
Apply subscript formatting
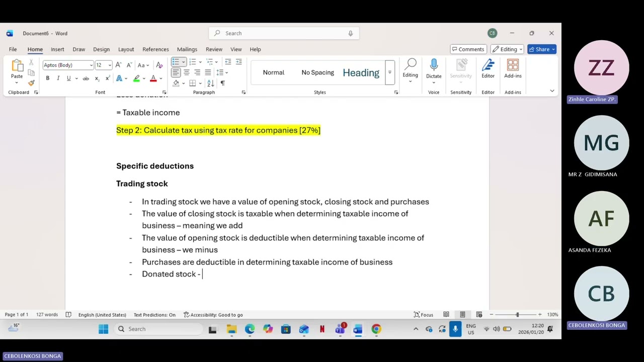coord(97,78)
